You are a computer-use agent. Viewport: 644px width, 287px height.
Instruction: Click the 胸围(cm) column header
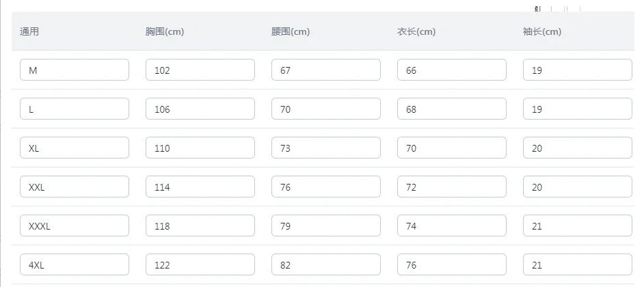[165, 31]
